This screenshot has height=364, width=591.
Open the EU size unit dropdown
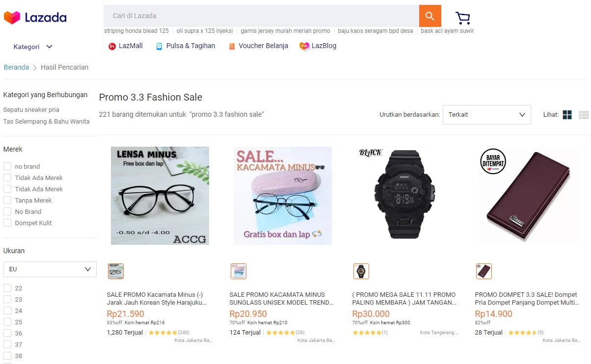[x=50, y=269]
